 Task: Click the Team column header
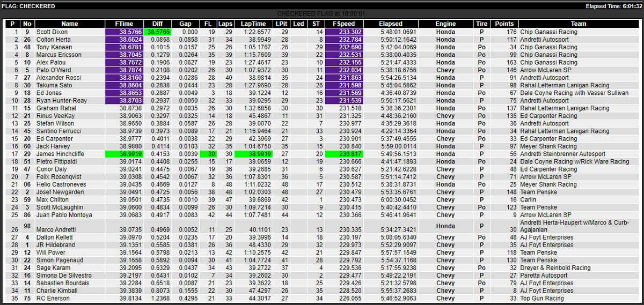click(579, 24)
